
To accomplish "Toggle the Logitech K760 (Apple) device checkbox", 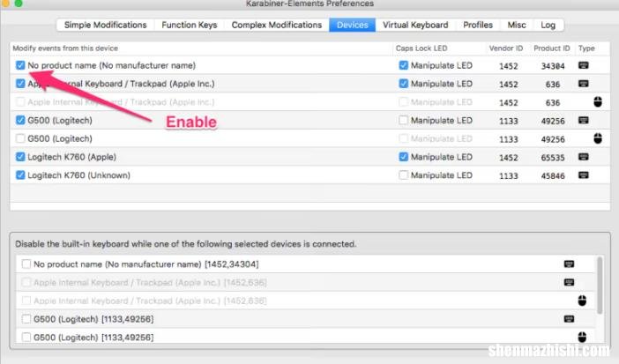I will [x=20, y=157].
